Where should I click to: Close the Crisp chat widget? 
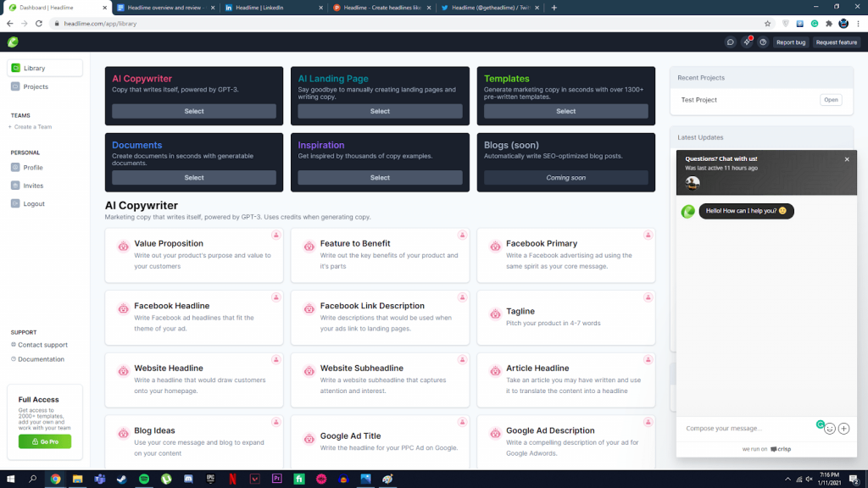tap(847, 159)
